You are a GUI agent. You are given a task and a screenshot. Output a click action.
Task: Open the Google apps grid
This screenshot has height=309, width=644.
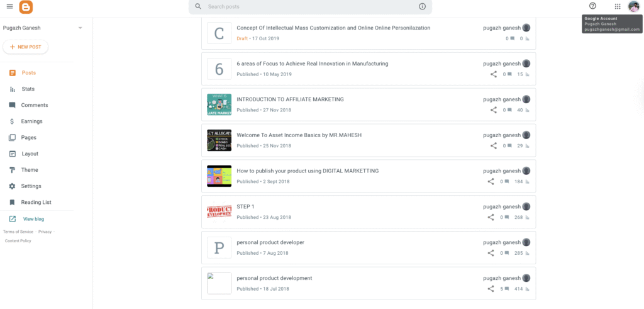coord(618,6)
